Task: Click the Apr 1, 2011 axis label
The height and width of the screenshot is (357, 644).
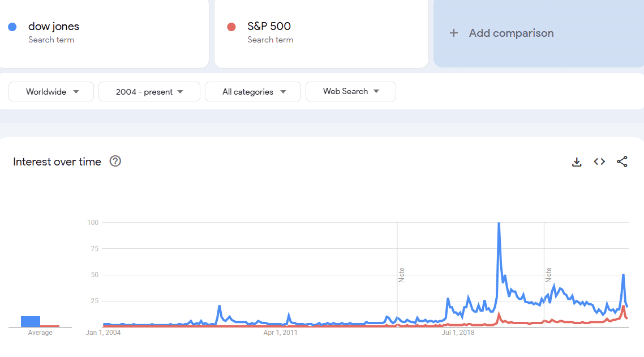Action: [x=281, y=332]
